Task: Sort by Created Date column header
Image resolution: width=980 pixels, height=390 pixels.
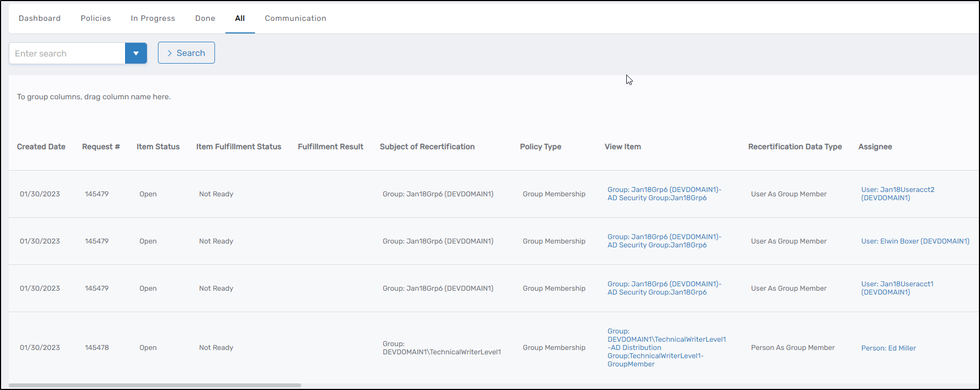Action: (x=41, y=146)
